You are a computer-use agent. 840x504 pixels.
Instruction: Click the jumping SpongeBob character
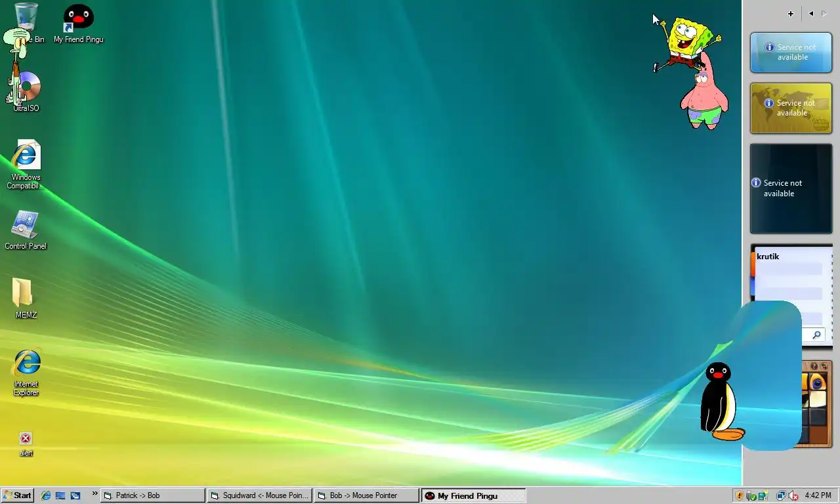(686, 43)
